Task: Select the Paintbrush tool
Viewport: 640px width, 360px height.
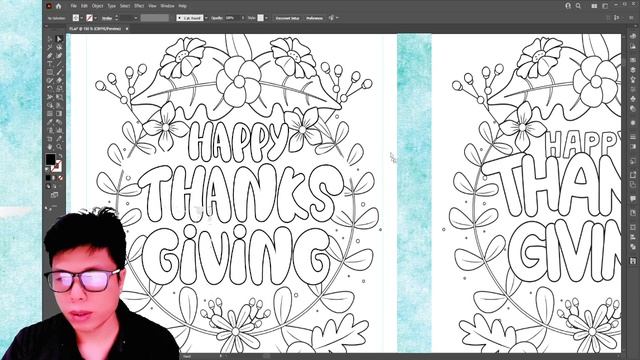Action: pyautogui.click(x=59, y=72)
